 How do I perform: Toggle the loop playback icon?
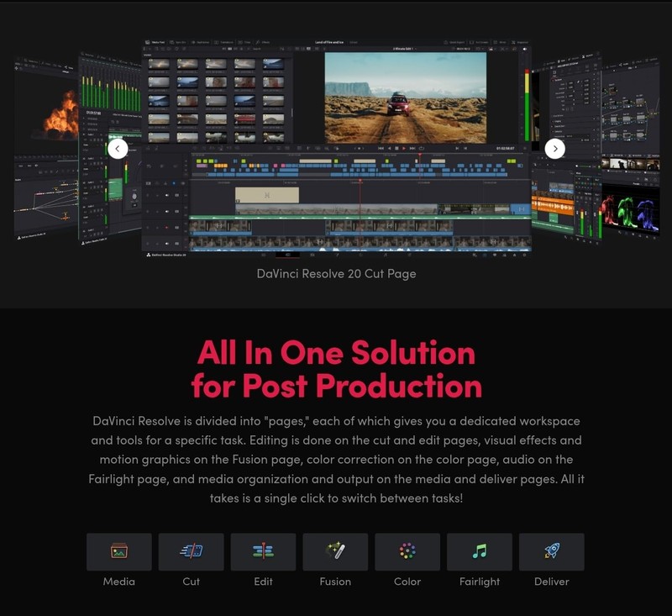[x=422, y=148]
